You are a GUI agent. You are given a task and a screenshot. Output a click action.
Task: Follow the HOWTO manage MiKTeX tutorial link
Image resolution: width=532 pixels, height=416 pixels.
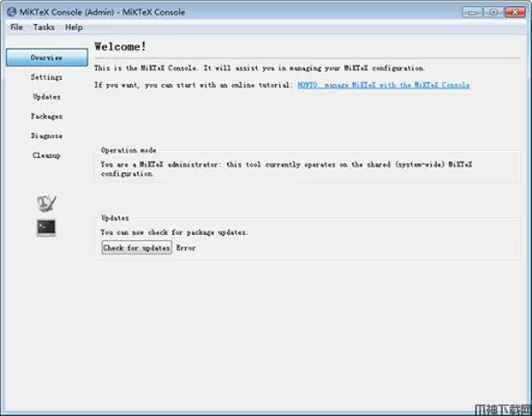(x=383, y=85)
